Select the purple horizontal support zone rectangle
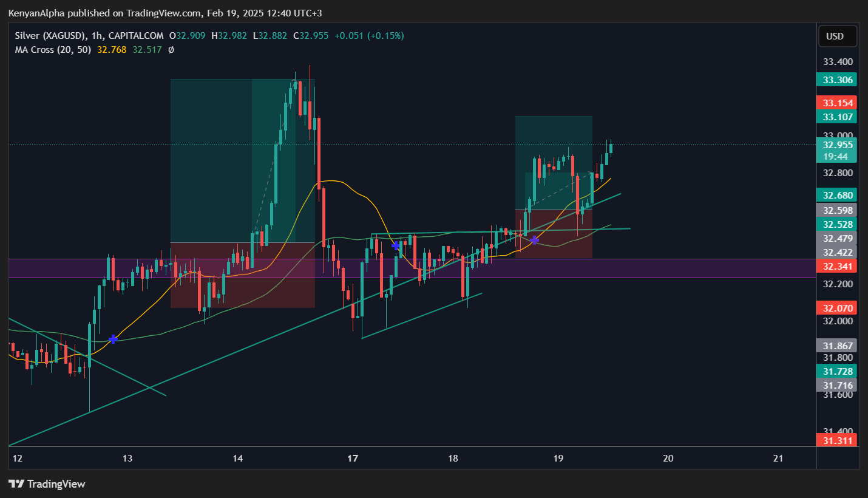 click(412, 268)
